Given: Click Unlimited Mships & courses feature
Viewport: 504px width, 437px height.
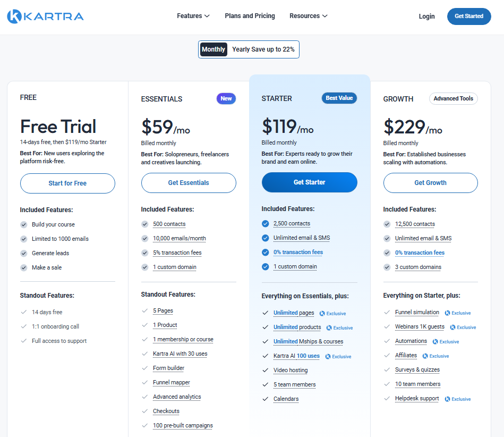Looking at the screenshot, I should [308, 341].
